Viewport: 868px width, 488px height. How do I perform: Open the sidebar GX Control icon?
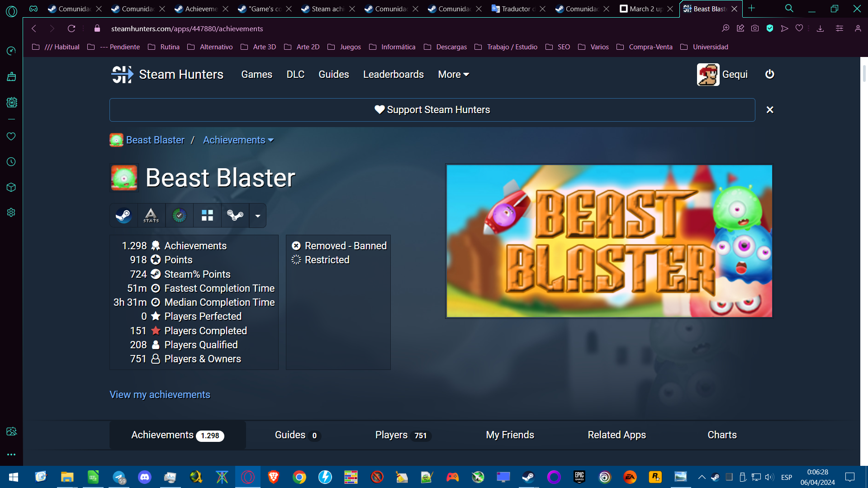coord(11,102)
